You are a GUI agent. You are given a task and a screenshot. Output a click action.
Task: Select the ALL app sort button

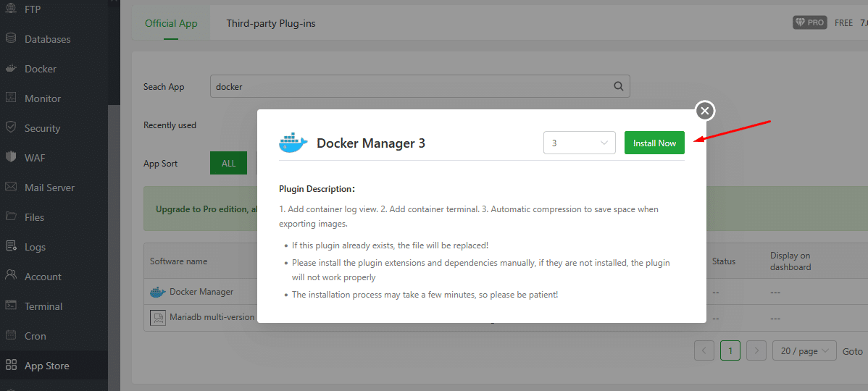coord(229,163)
